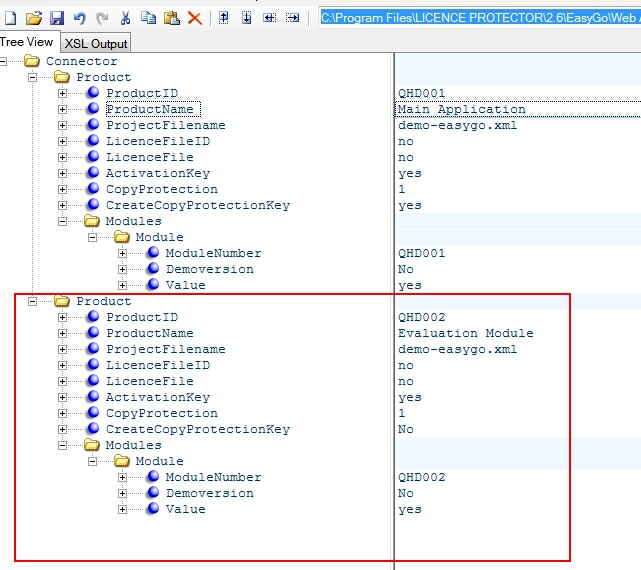
Task: Collapse the first Product folder
Action: pos(33,77)
